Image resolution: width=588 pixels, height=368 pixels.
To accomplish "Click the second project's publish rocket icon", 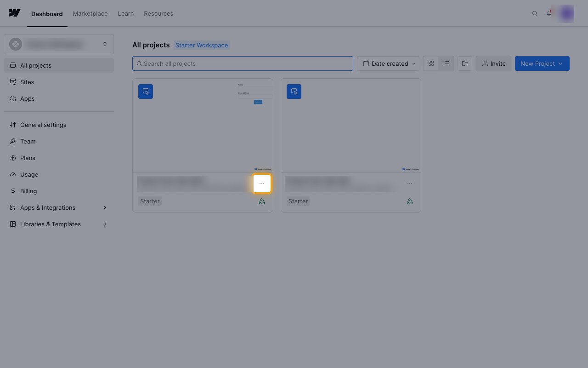I will click(x=410, y=201).
